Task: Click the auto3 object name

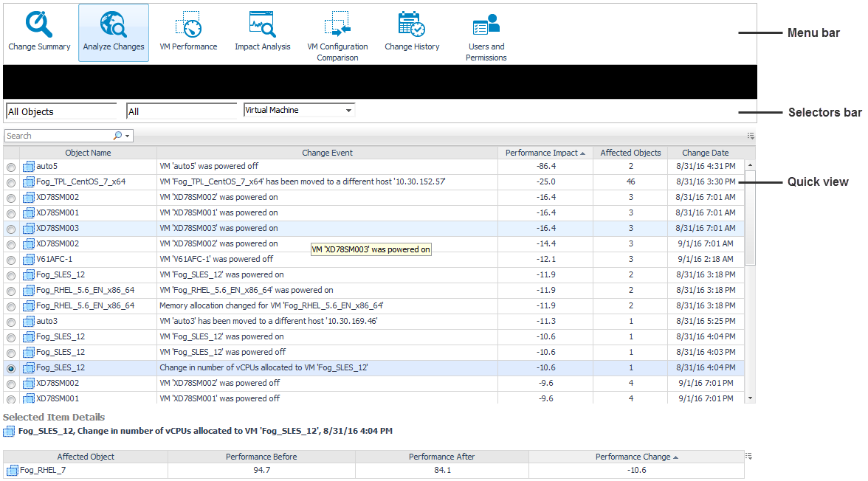Action: [46, 321]
